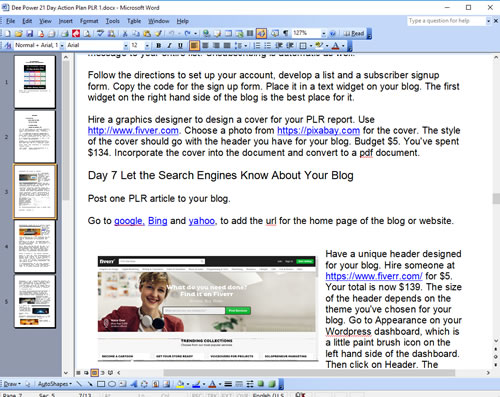The width and height of the screenshot is (500, 397).
Task: Click the Read button in toolbar
Action: click(x=354, y=33)
